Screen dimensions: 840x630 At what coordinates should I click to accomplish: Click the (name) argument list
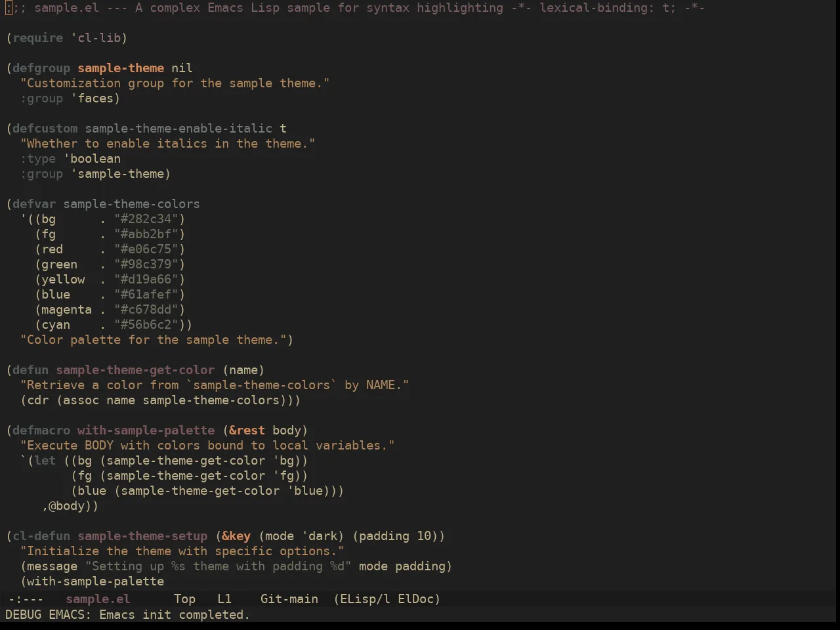tap(243, 370)
